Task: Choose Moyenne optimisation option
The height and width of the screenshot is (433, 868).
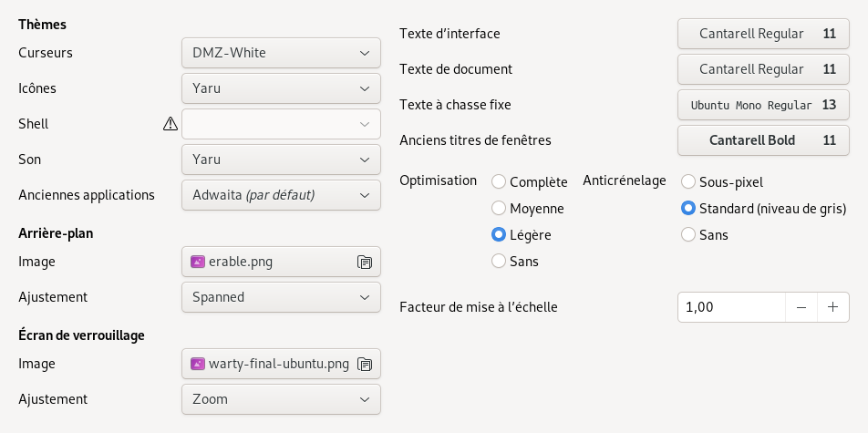Action: coord(499,209)
